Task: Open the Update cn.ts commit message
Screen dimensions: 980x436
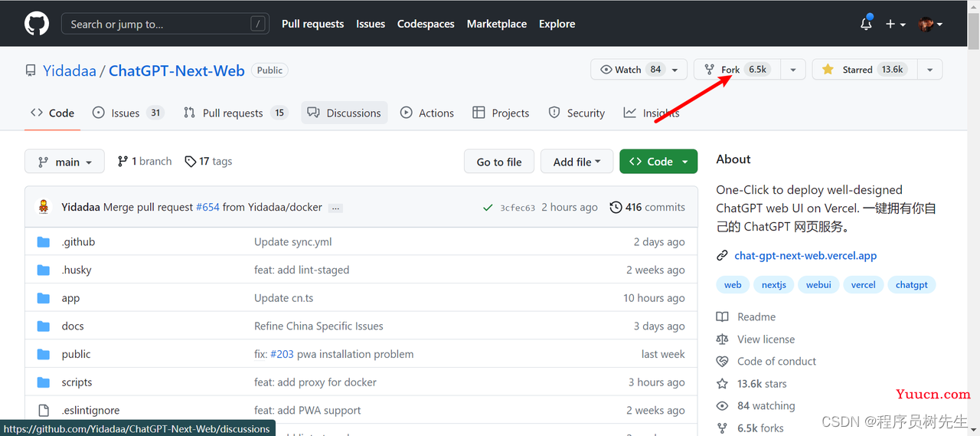Action: click(x=283, y=298)
